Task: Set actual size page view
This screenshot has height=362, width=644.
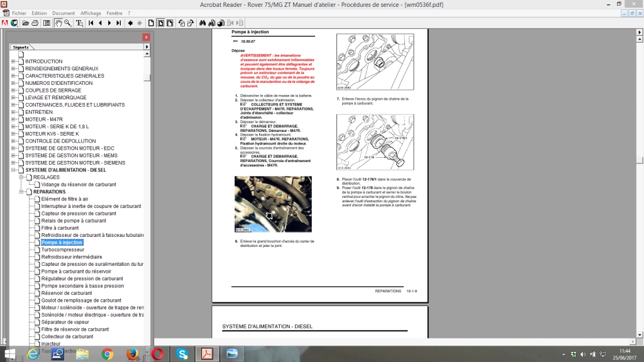Action: (151, 23)
